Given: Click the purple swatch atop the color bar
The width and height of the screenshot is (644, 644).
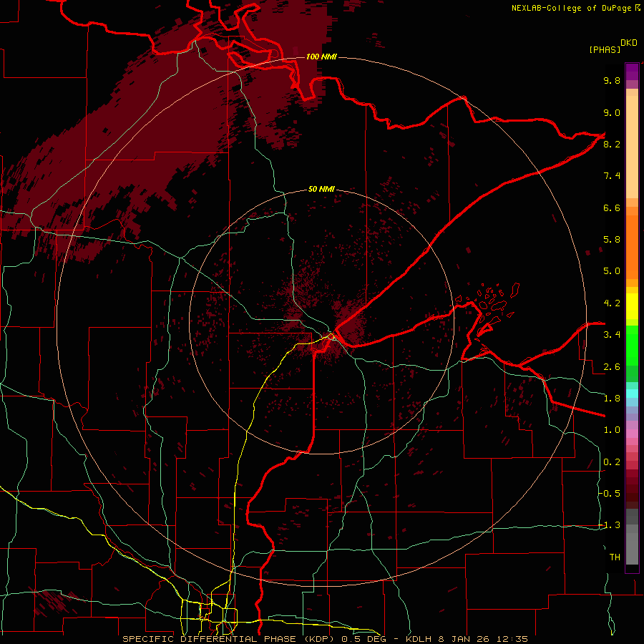Looking at the screenshot, I should pyautogui.click(x=632, y=72).
